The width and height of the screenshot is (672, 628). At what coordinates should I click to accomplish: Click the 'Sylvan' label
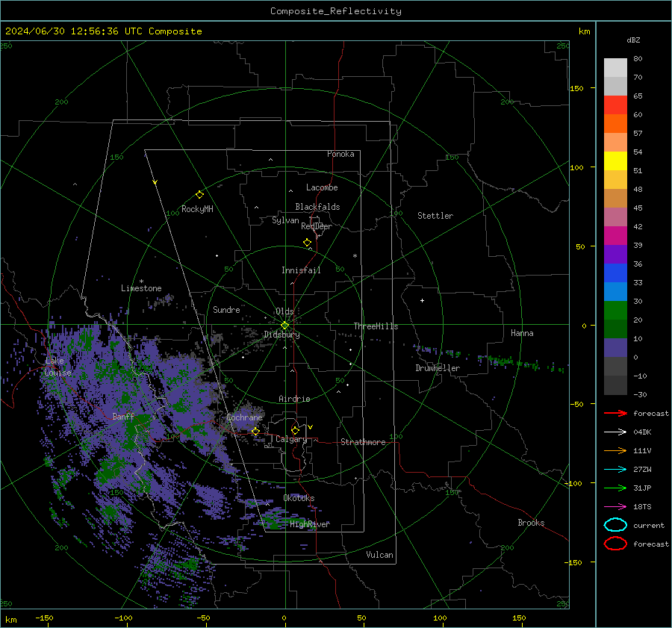click(285, 220)
